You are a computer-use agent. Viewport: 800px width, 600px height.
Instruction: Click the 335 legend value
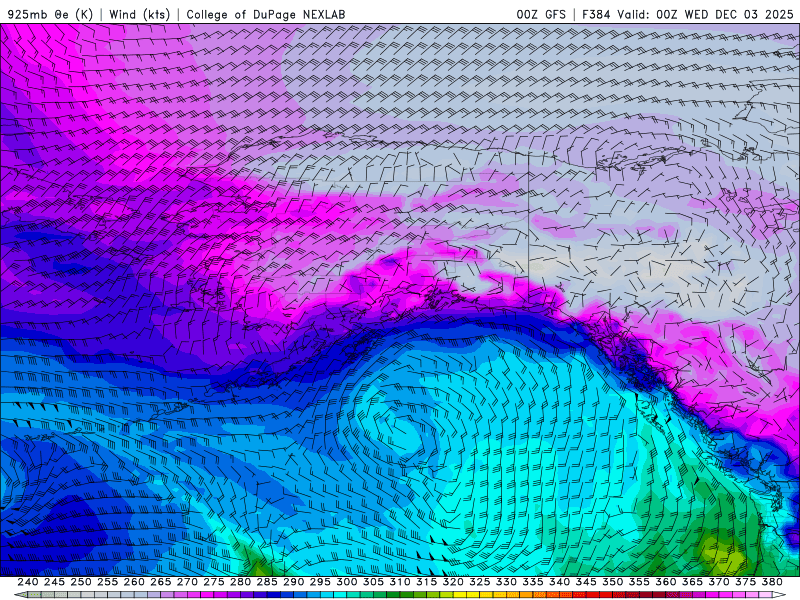[533, 582]
